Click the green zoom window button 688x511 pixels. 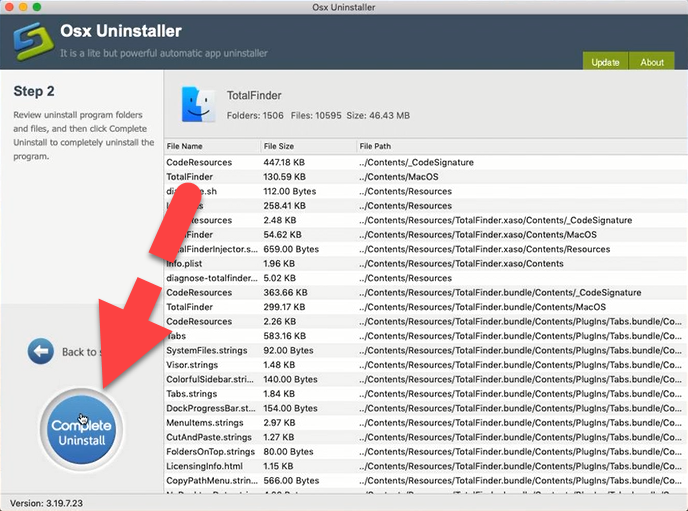[37, 7]
